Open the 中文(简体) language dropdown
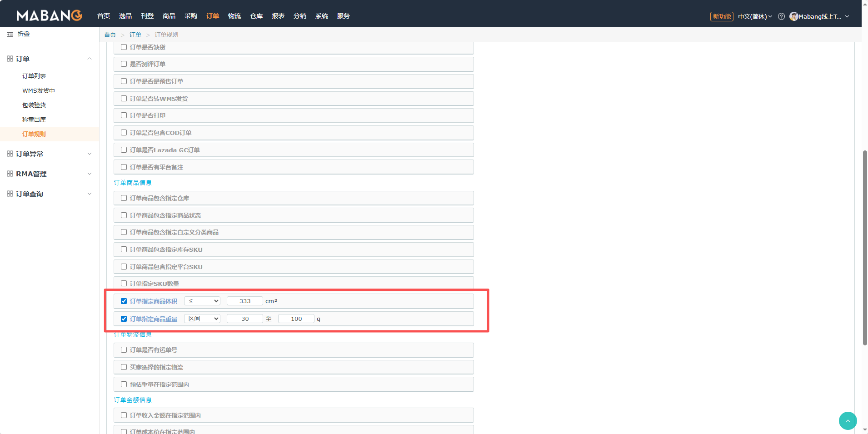The height and width of the screenshot is (434, 868). tap(755, 16)
